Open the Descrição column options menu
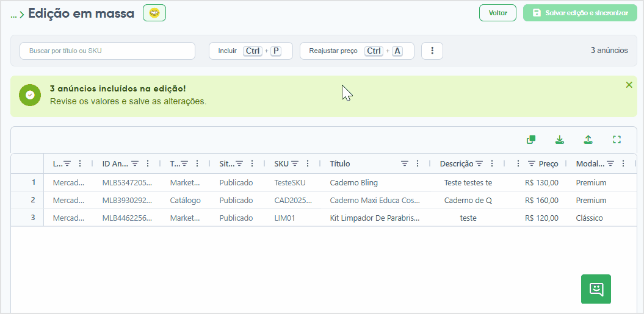Viewport: 644px width, 314px height. 492,163
